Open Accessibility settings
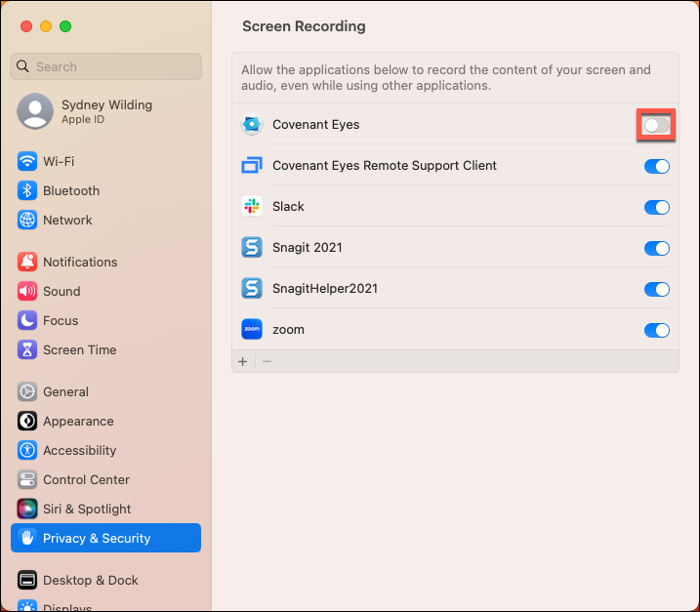Viewport: 700px width, 612px height. [105, 450]
